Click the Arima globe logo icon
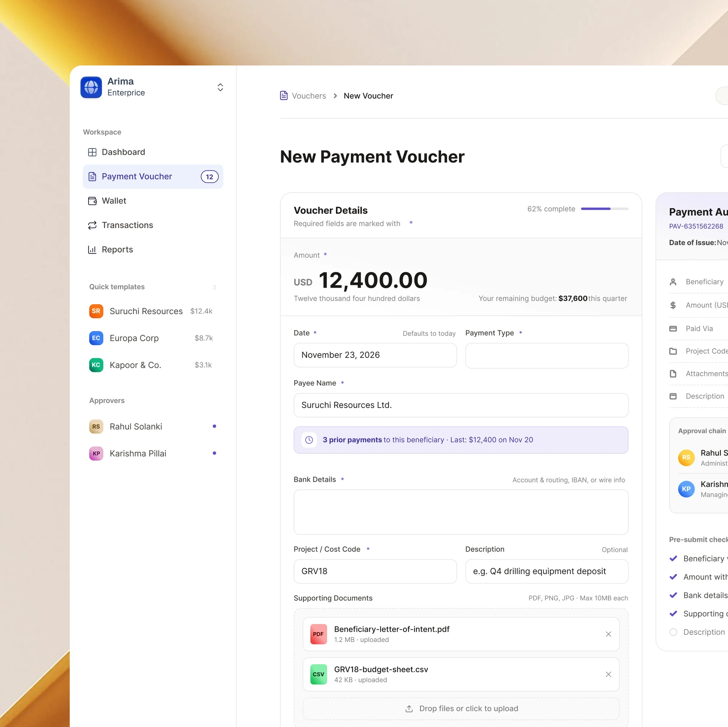The height and width of the screenshot is (727, 728). coord(91,87)
